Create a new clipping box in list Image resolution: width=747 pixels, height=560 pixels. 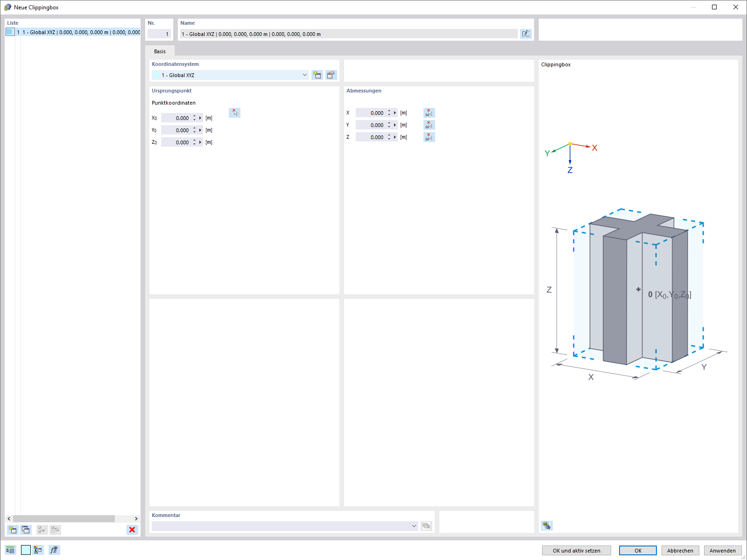pyautogui.click(x=13, y=530)
